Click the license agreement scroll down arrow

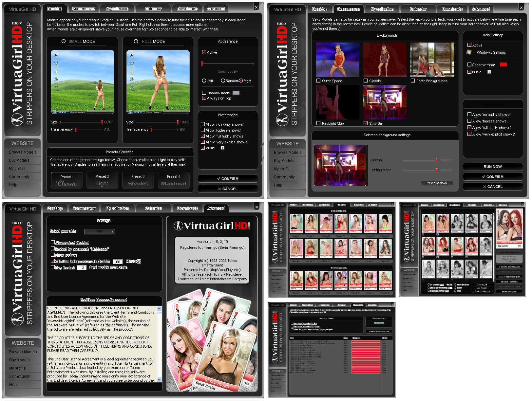coord(159,380)
